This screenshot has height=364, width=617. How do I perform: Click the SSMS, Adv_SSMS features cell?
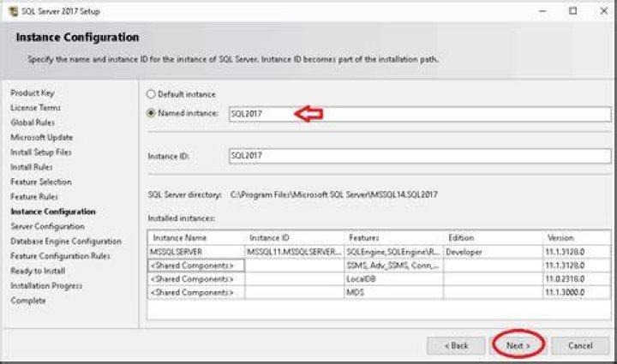tap(393, 266)
